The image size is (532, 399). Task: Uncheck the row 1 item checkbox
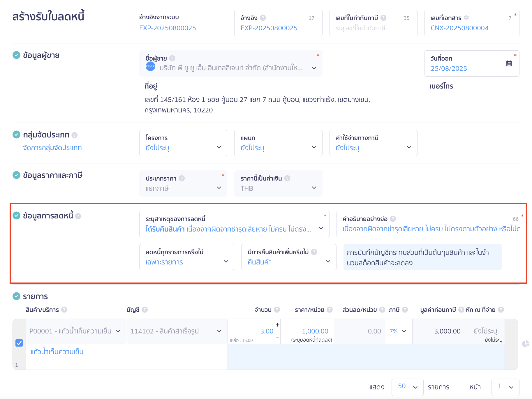point(19,343)
